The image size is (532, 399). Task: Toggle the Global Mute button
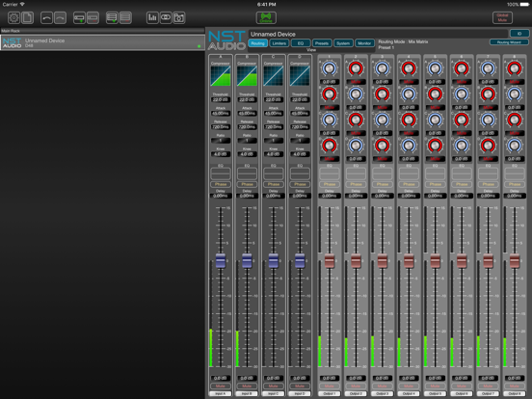502,17
